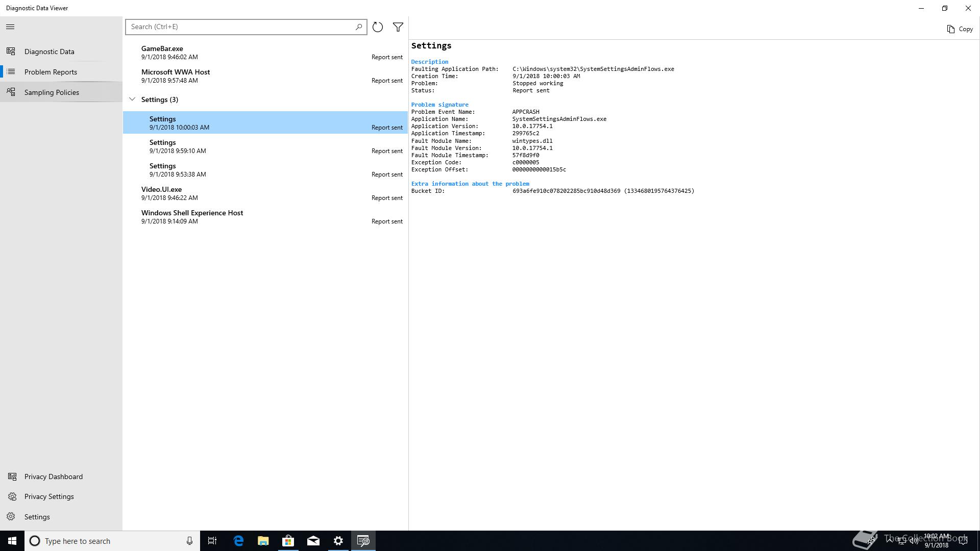Click the magnifier search icon

point(359,27)
